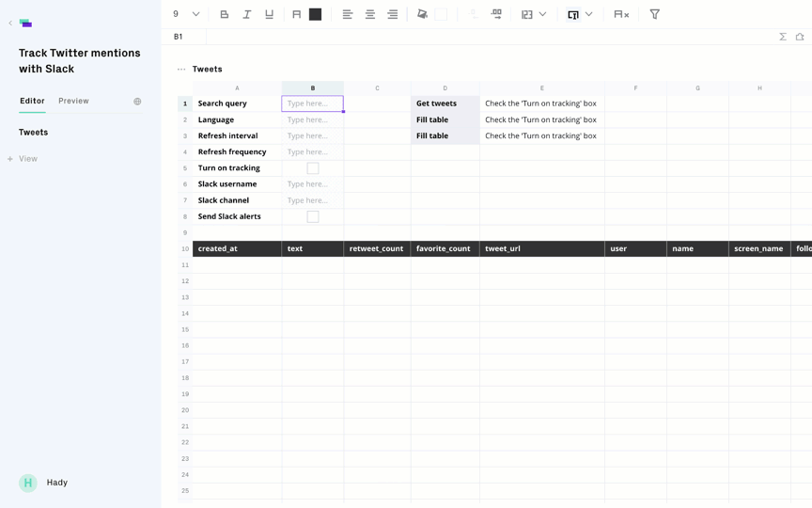Toggle underline formatting
The image size is (812, 508).
tap(270, 14)
